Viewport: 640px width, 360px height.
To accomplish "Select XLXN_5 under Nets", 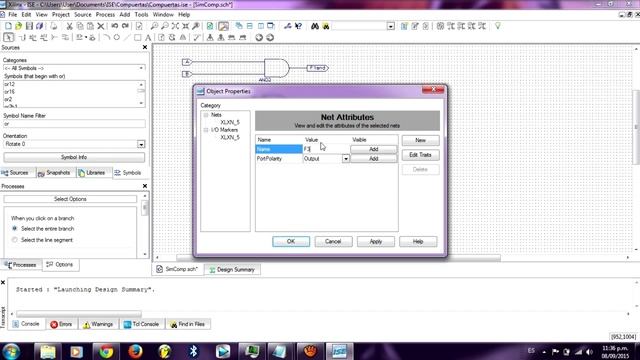I will [230, 122].
